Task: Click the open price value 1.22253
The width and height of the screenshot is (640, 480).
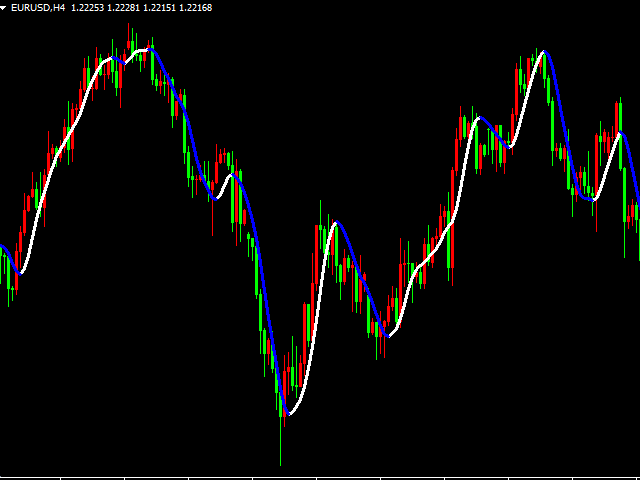Action: coord(88,8)
